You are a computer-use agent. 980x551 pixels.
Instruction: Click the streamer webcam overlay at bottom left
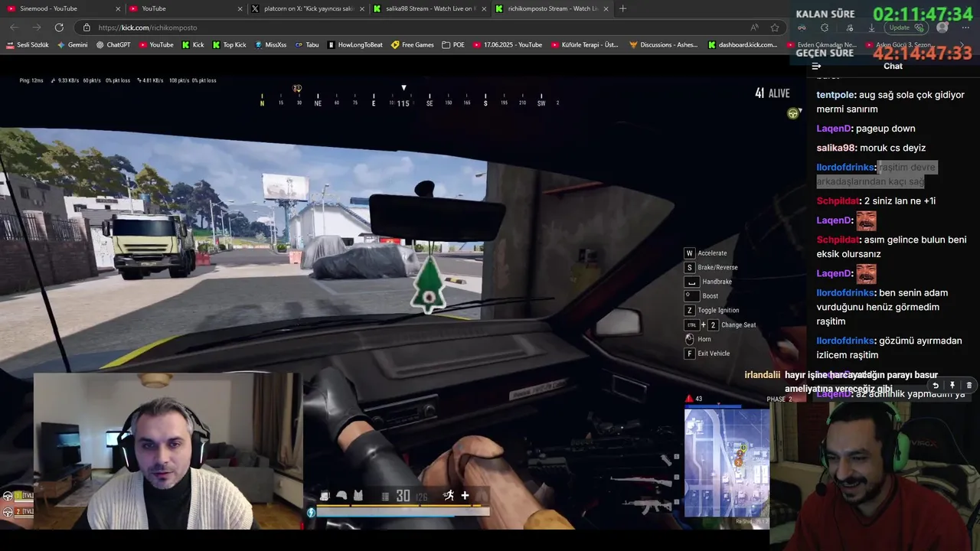[167, 452]
